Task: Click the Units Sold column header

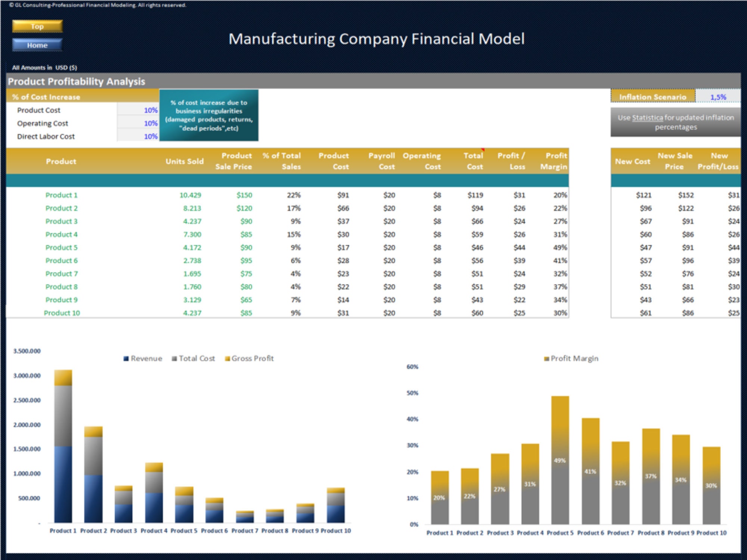Action: click(x=185, y=161)
